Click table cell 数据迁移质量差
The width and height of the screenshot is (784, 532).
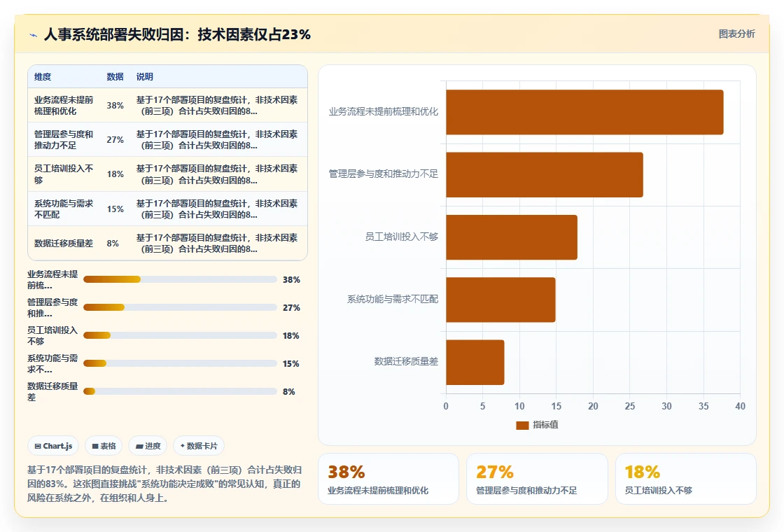[x=64, y=244]
